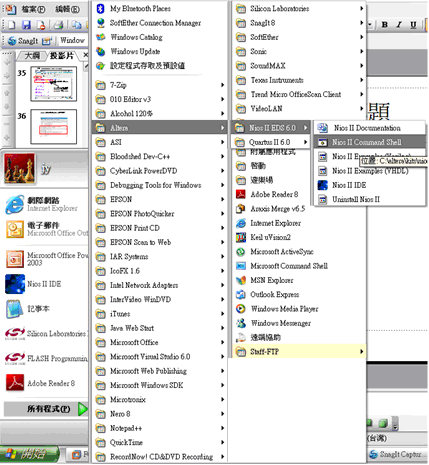
Task: Open Microsoft Command Shell
Action: click(298, 266)
